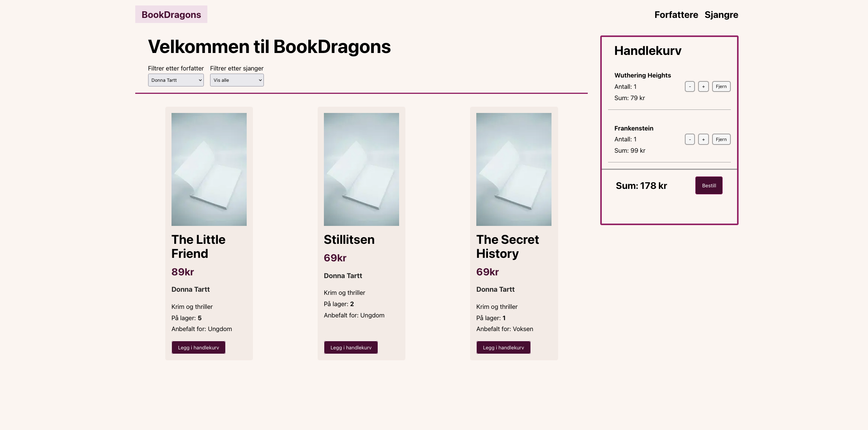Decrease Frankenstein quantity with minus button

tap(689, 139)
